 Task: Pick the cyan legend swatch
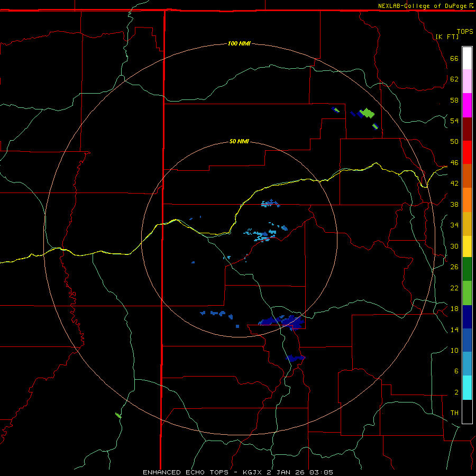coord(467,388)
